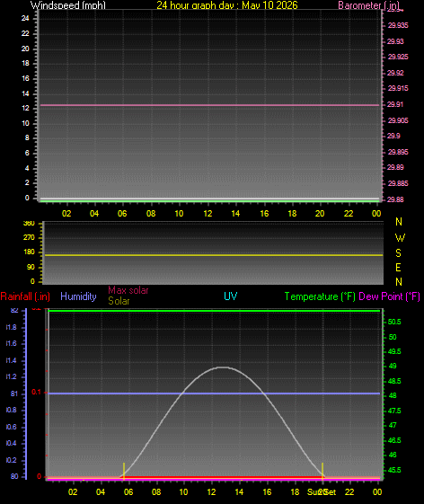424x504 pixels.
Task: Click the 29.935 barometer scale value
Action: 398,25
